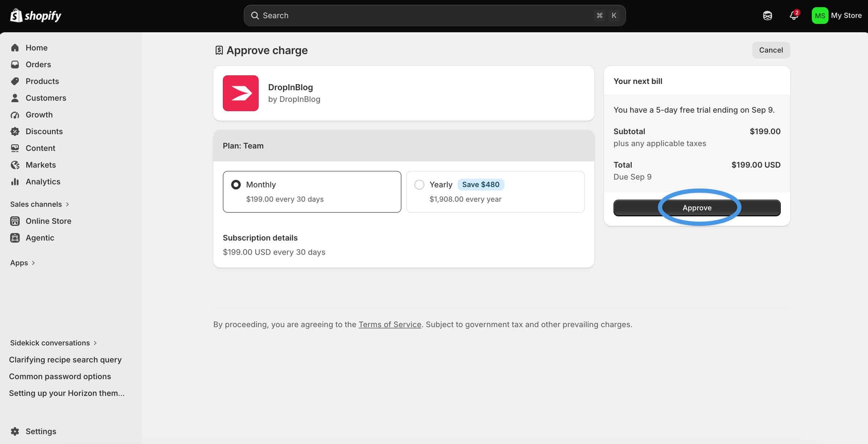Viewport: 868px width, 444px height.
Task: Click '$199.00 every 30 days' price text
Action: tap(285, 199)
